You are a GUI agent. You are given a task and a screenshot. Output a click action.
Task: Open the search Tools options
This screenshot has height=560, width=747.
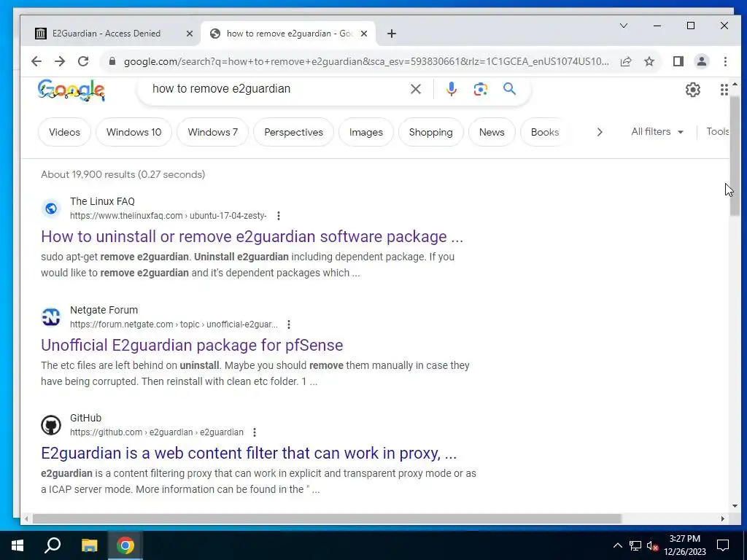pyautogui.click(x=718, y=132)
